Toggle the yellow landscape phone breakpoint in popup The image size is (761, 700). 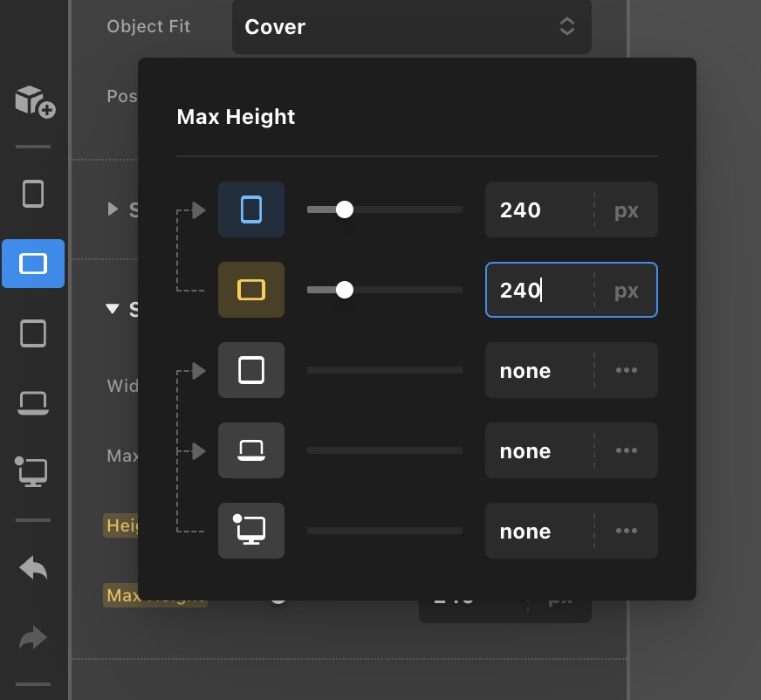coord(251,290)
